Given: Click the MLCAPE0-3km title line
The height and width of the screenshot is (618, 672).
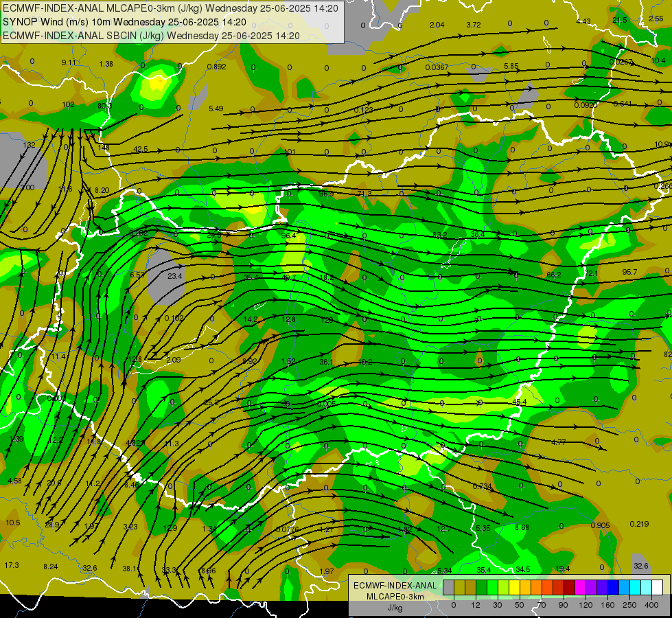Looking at the screenshot, I should point(170,8).
